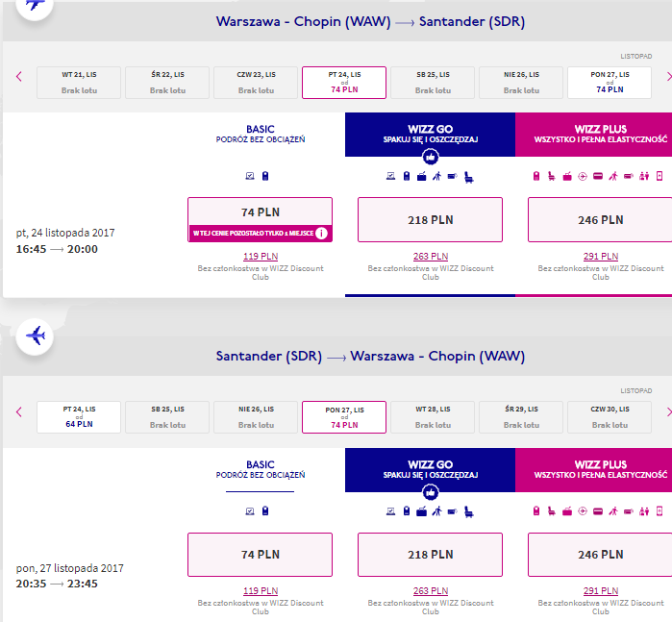672x622 pixels.
Task: Click outbound WIZZ GO seat selection icon
Action: (x=469, y=177)
